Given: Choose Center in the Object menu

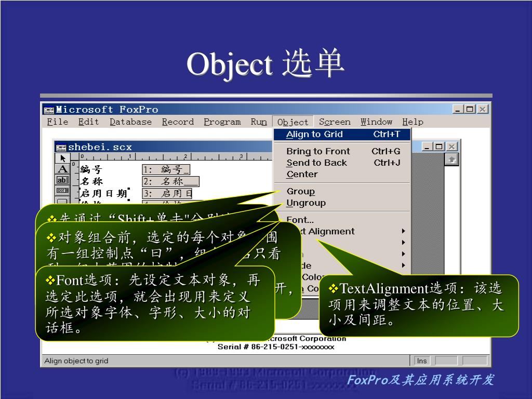Looking at the screenshot, I should click(x=342, y=175).
